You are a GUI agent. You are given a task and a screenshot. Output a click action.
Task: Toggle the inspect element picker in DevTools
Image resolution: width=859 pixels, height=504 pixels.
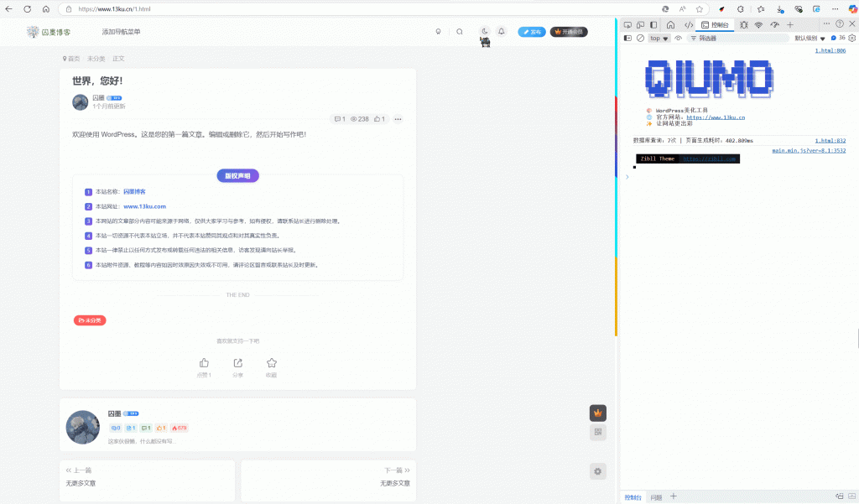pos(628,25)
